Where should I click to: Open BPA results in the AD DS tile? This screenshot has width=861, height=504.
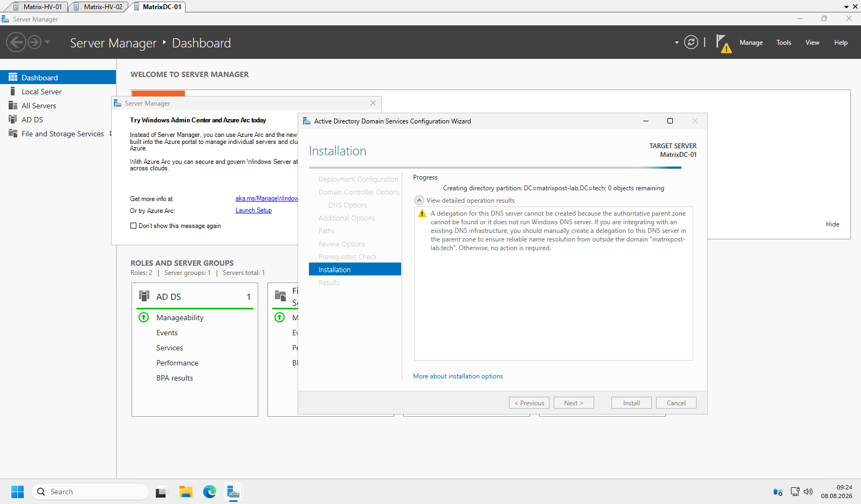coord(175,378)
